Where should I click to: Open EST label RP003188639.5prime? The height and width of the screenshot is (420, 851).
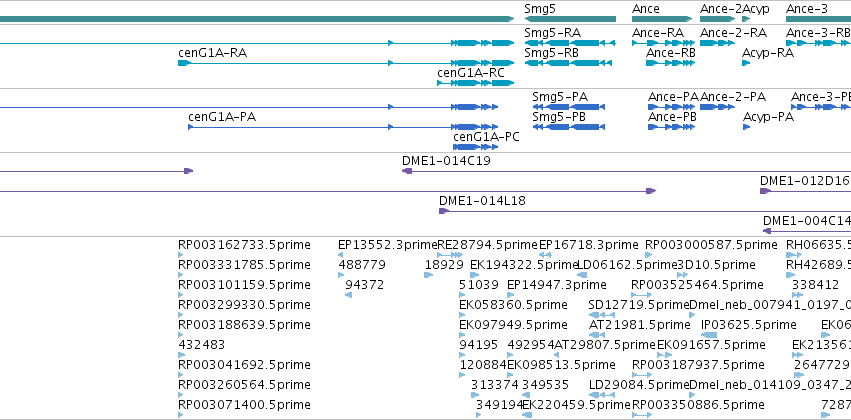click(x=244, y=325)
